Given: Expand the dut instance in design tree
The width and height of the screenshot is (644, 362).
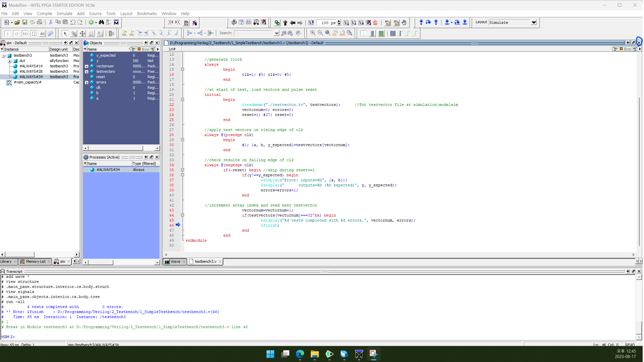Looking at the screenshot, I should 9,61.
